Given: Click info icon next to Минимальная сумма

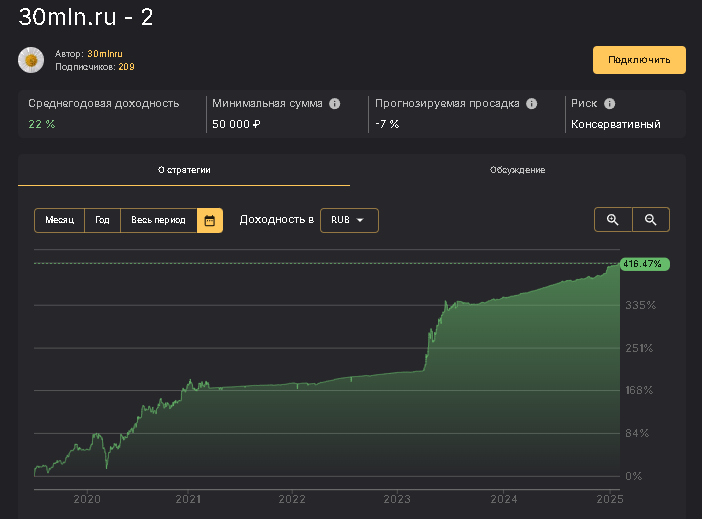Looking at the screenshot, I should 335,103.
